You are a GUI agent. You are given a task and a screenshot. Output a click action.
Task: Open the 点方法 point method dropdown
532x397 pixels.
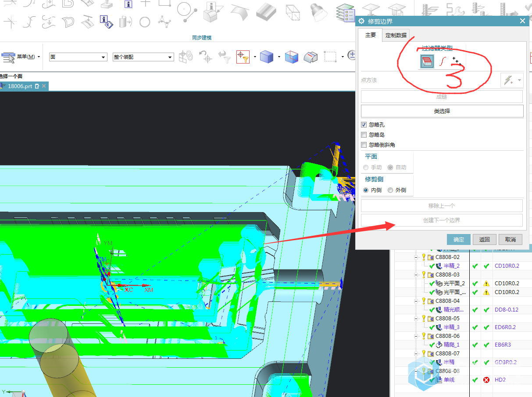(512, 80)
